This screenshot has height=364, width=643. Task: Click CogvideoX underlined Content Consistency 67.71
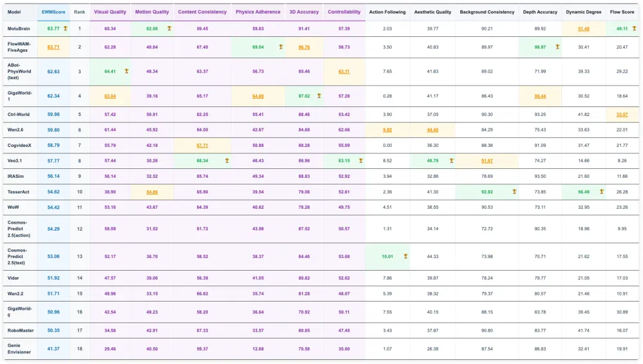tap(202, 145)
